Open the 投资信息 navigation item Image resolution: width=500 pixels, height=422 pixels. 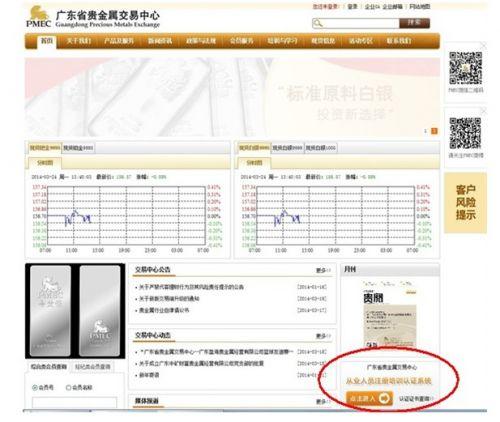tap(323, 41)
